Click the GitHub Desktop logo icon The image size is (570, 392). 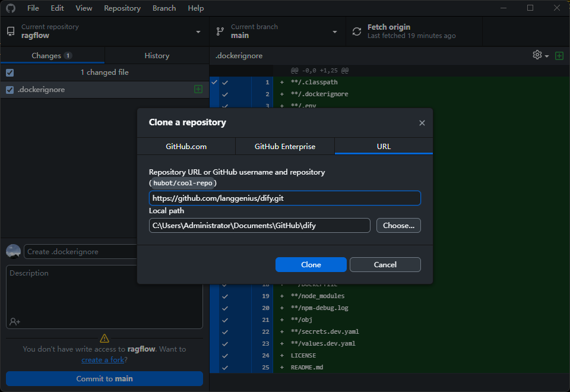click(11, 8)
